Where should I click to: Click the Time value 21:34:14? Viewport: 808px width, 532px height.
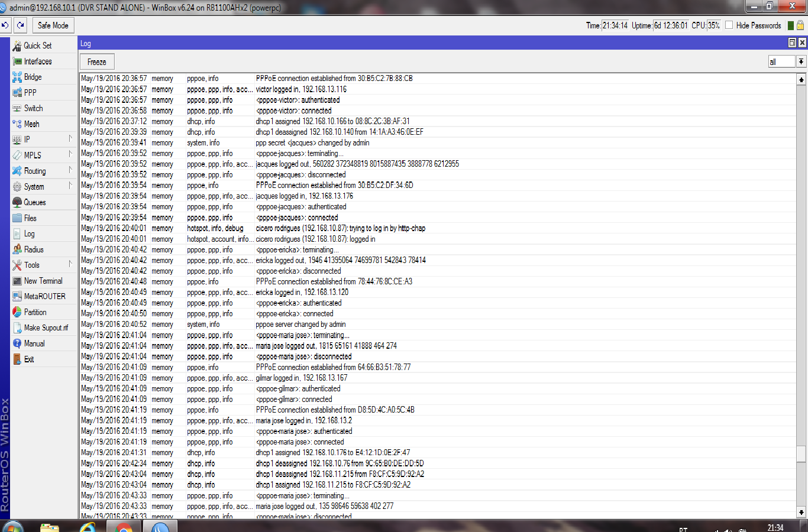pyautogui.click(x=615, y=25)
